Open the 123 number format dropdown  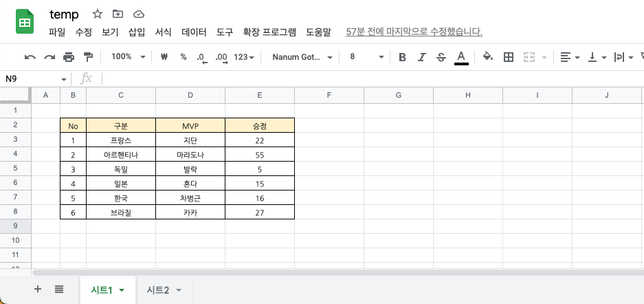(x=244, y=57)
